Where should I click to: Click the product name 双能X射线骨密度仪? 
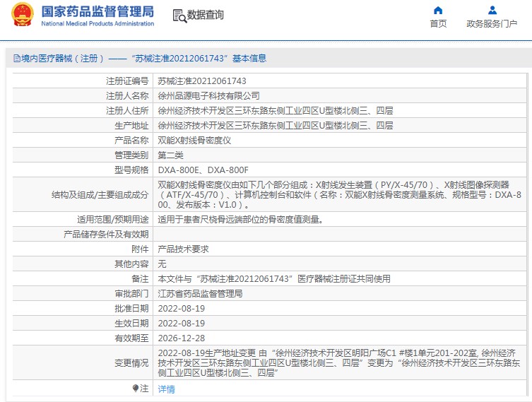click(194, 141)
